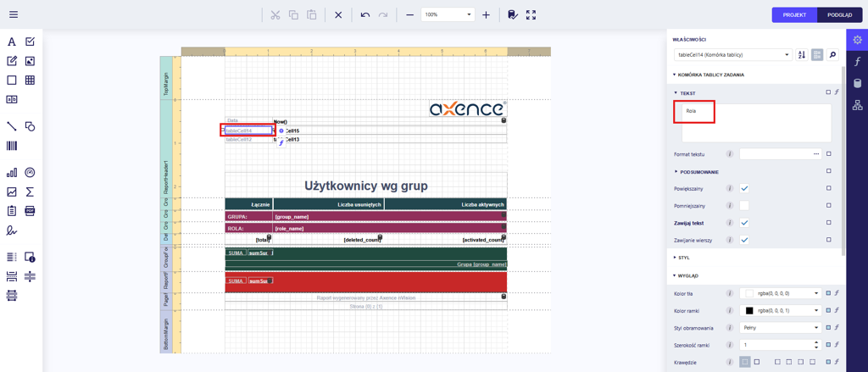Screen dimensions: 868x372
Task: Switch to the PROJEKT tab
Action: [794, 15]
